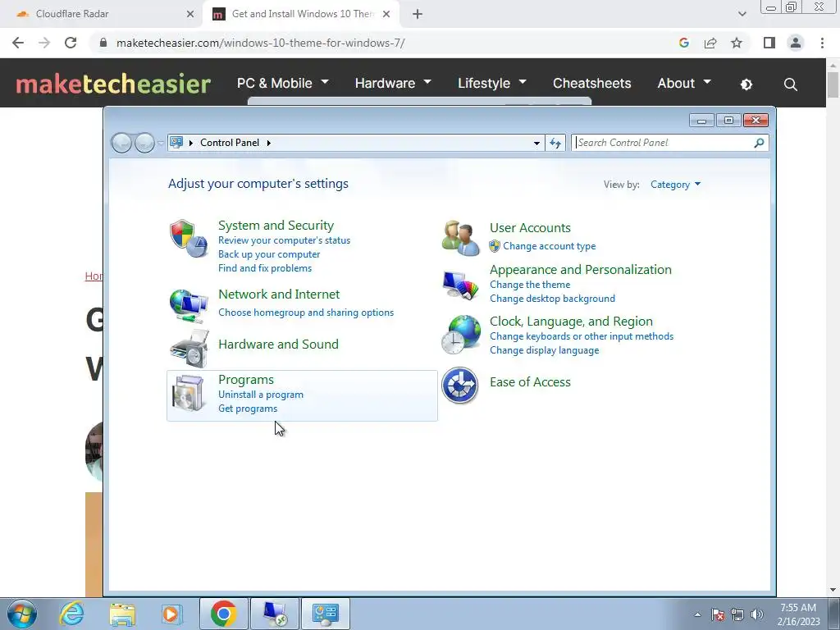Expand the Lifestyle site menu
This screenshot has height=630, width=840.
point(492,83)
